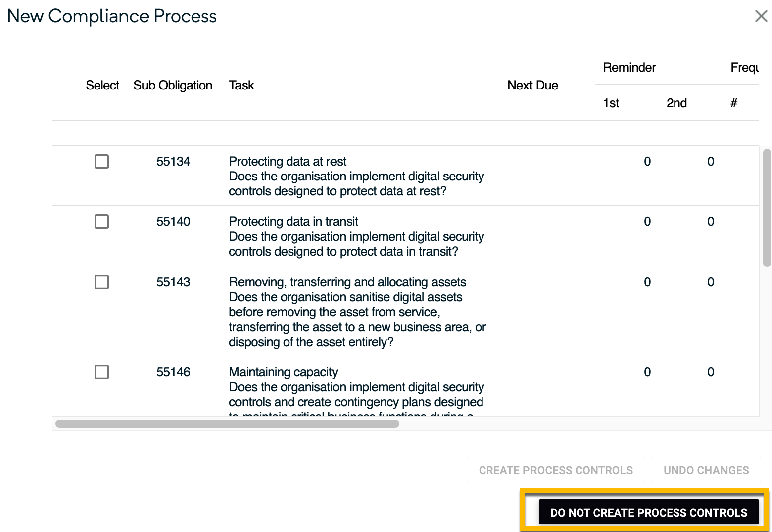This screenshot has width=772, height=532.
Task: Click Do Not Create Process Controls button
Action: (648, 513)
